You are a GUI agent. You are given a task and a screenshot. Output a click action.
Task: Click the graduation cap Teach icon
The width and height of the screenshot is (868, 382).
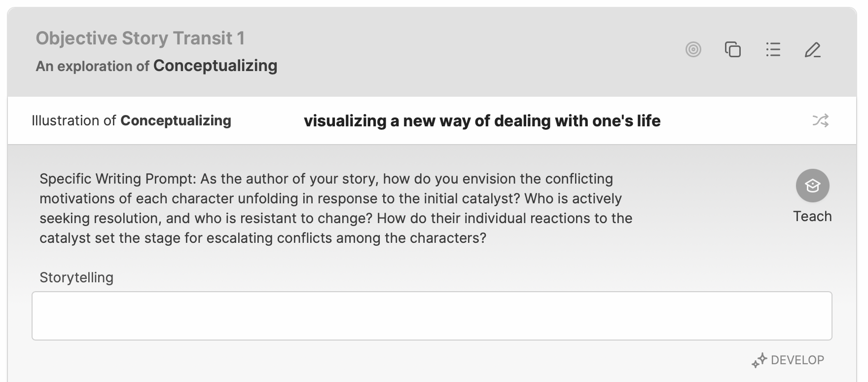pos(812,186)
